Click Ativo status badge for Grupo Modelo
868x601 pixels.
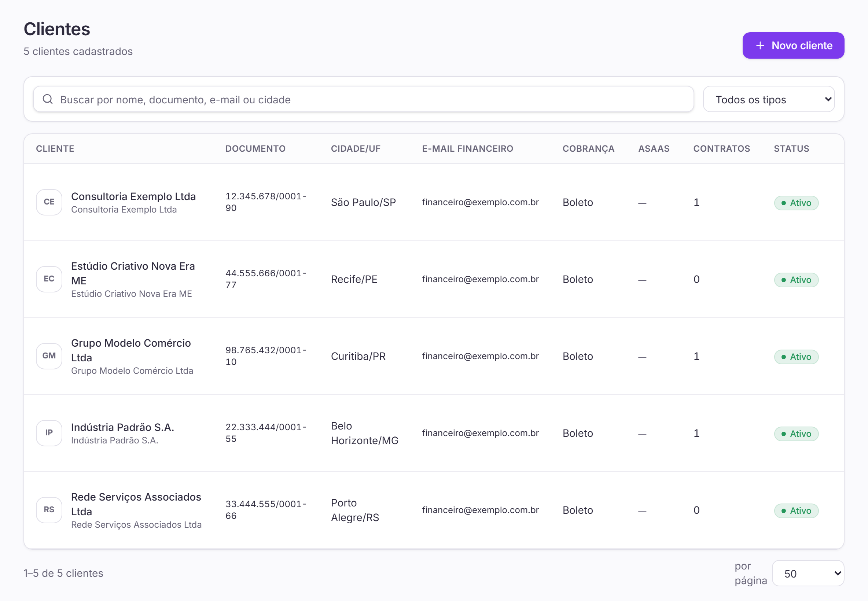pos(796,357)
